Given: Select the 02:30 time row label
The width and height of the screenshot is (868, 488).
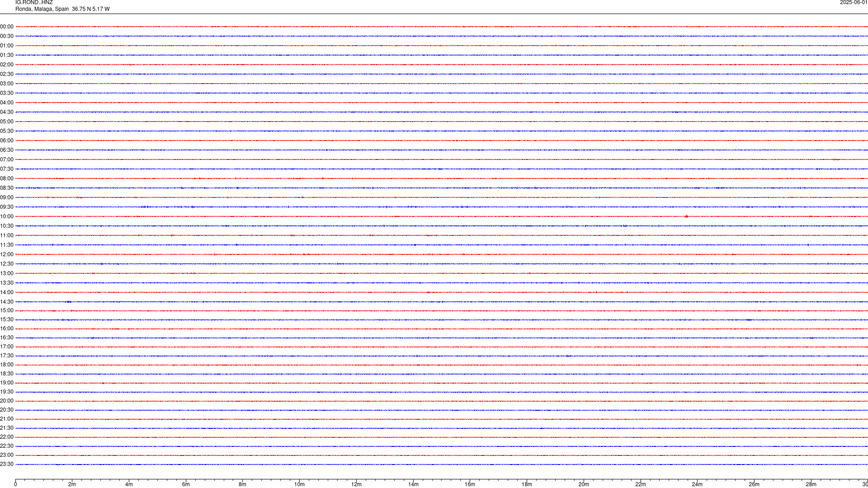Looking at the screenshot, I should point(7,74).
